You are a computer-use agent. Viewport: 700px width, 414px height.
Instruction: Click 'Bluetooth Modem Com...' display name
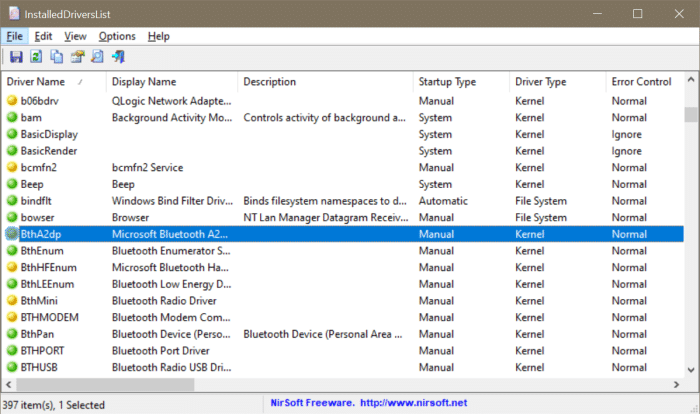coord(171,318)
